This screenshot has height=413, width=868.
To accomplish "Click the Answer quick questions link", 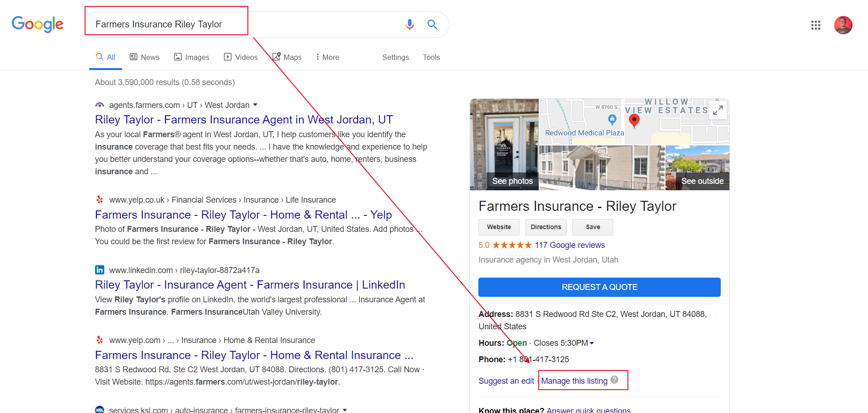I will (x=589, y=410).
